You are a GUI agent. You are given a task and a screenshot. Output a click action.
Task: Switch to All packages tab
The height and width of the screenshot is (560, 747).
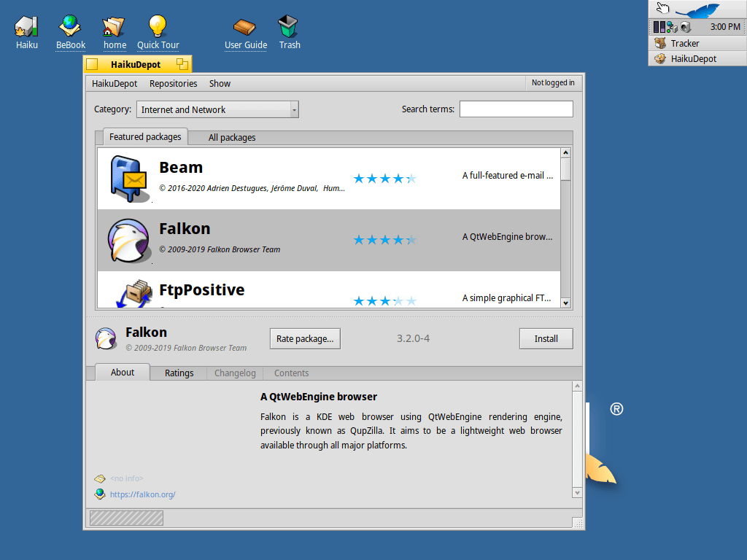(232, 138)
